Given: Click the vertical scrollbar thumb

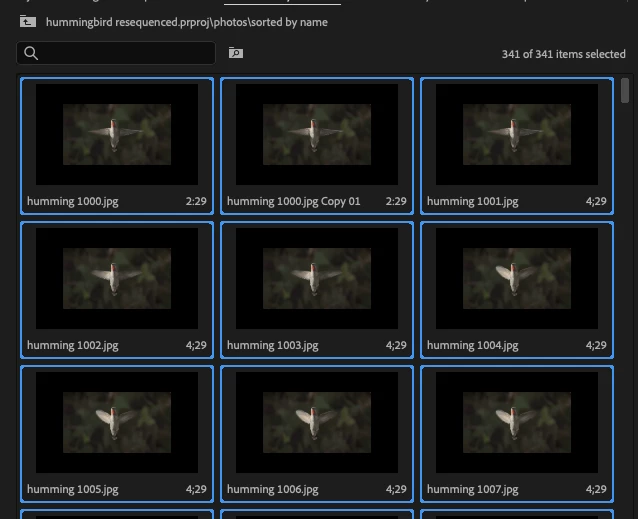Looking at the screenshot, I should [625, 91].
